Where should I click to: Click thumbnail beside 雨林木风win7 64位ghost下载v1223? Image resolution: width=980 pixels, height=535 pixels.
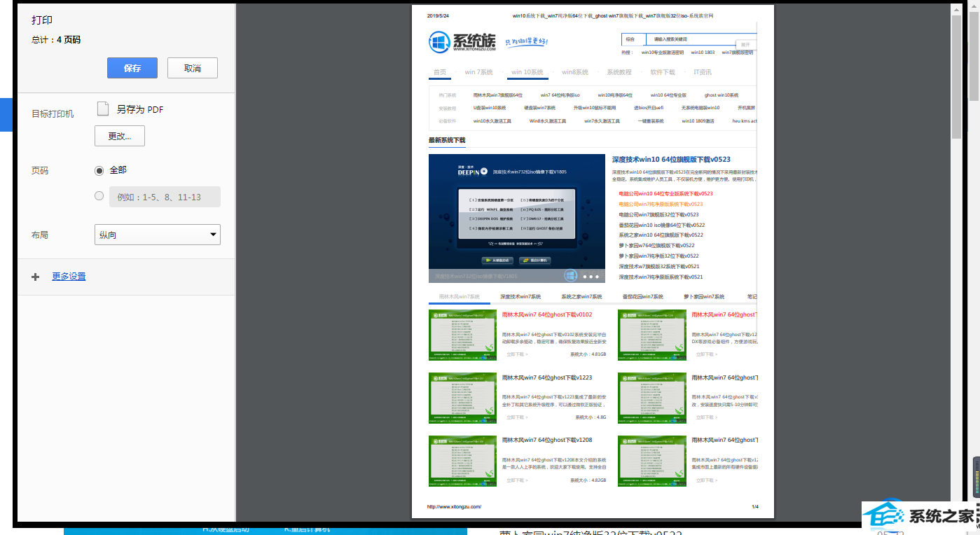click(x=462, y=398)
